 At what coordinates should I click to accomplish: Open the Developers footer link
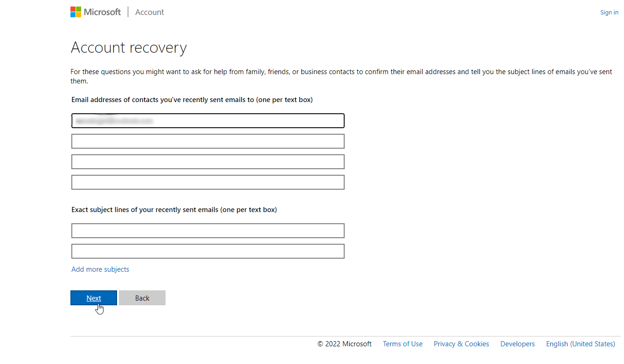(518, 344)
